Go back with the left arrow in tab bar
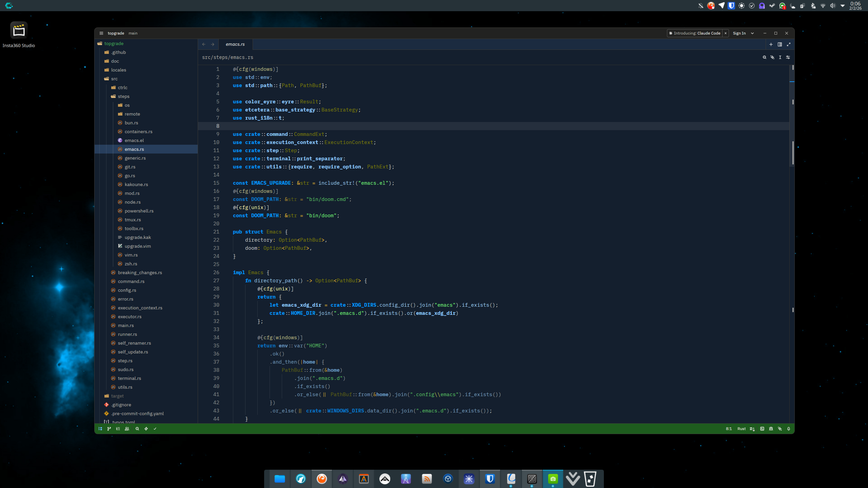 click(204, 44)
